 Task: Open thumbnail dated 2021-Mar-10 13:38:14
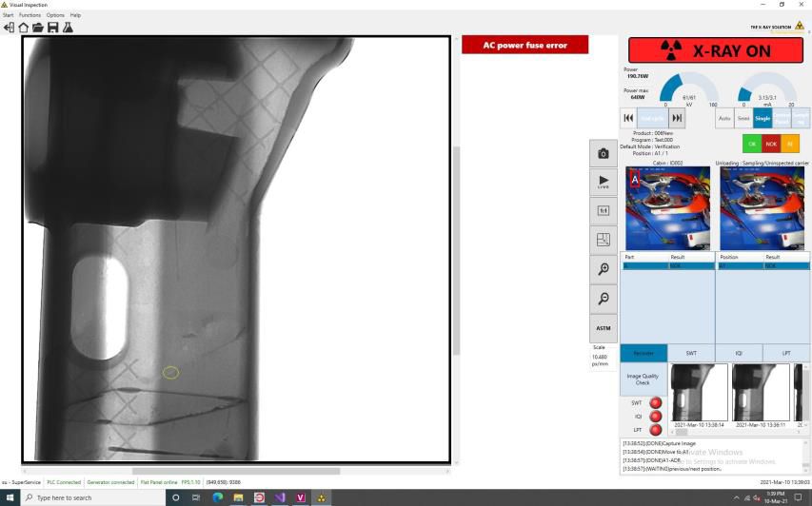(x=699, y=393)
